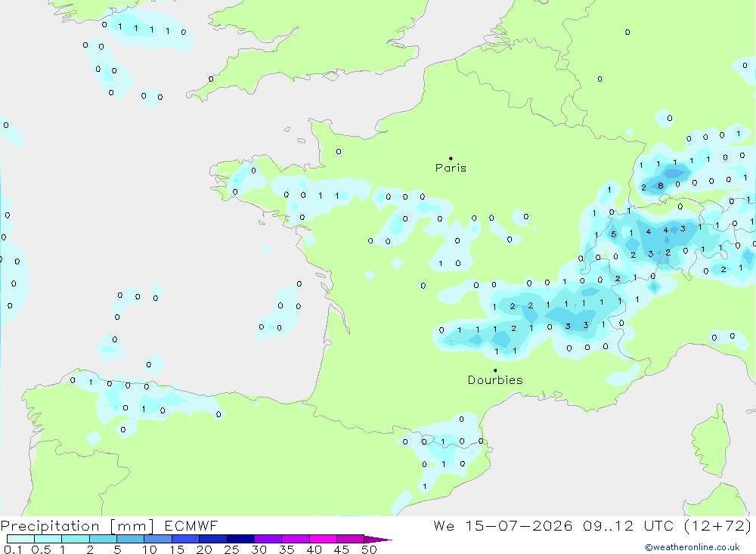Pick the 5–10 mm legend swatch
The image size is (756, 554).
(131, 539)
